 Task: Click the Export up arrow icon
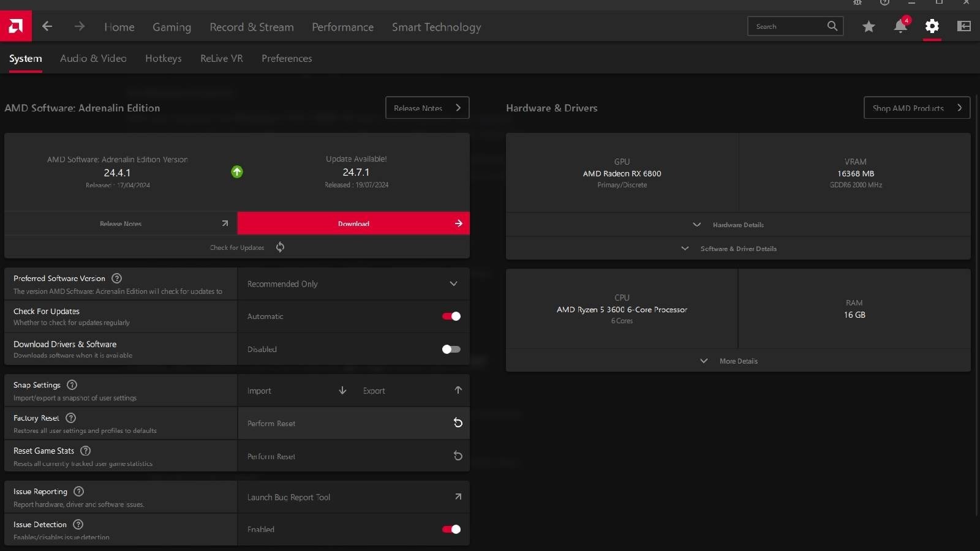click(x=458, y=391)
